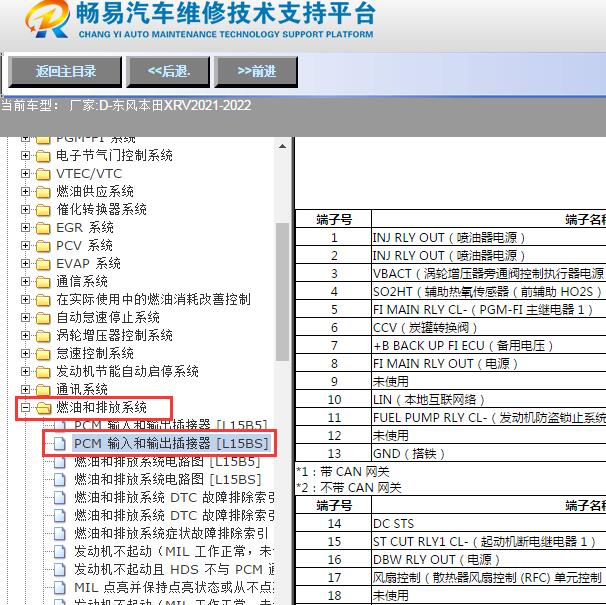Image resolution: width=606 pixels, height=605 pixels.
Task: Click the EGR 系统 folder icon
Action: 43,228
